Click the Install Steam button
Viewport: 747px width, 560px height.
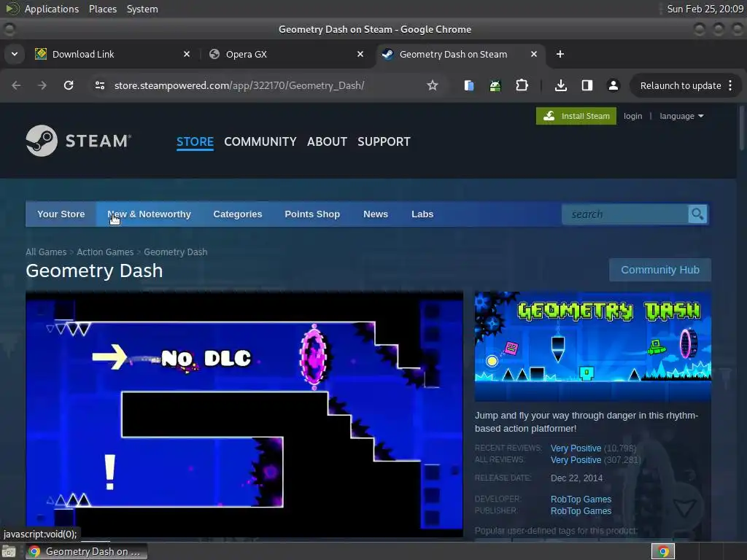(x=576, y=116)
